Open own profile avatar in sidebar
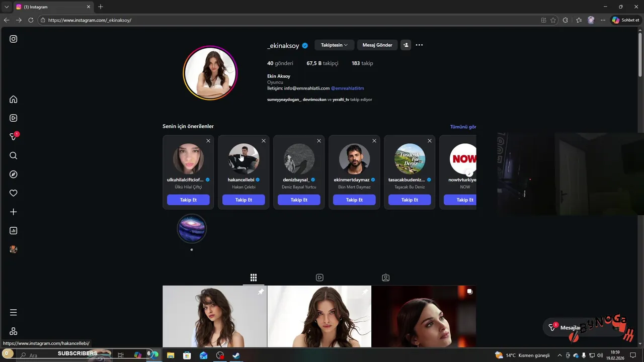Screen dimensions: 644x362 point(14,249)
